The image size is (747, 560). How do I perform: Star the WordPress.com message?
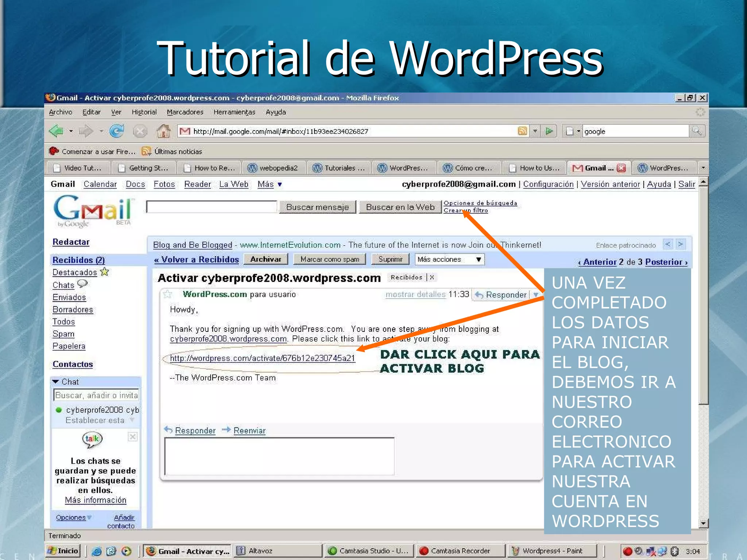point(167,294)
